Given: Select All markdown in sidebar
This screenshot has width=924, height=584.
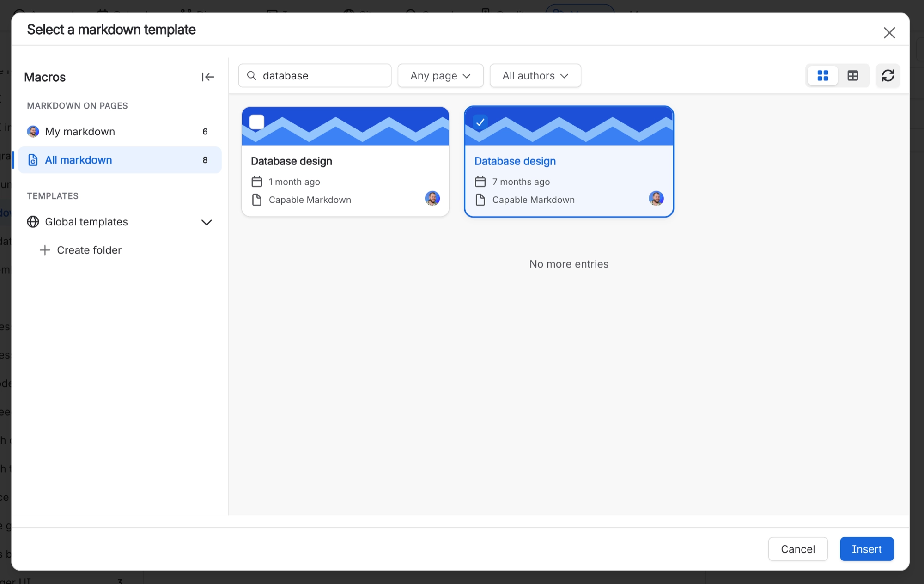Looking at the screenshot, I should click(x=120, y=160).
